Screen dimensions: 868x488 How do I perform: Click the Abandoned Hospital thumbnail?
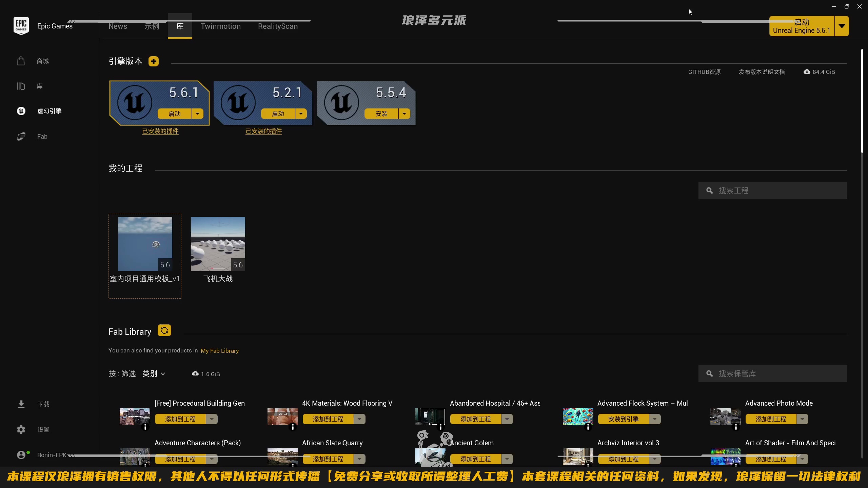pyautogui.click(x=430, y=416)
